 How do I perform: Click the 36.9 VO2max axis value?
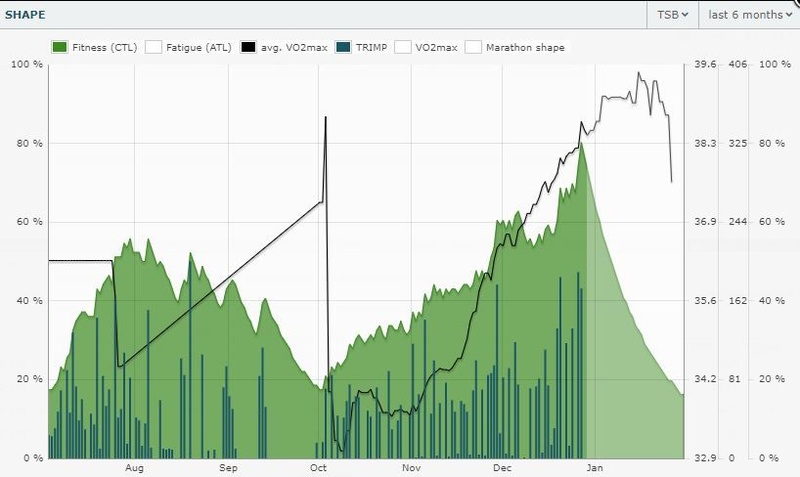point(705,222)
